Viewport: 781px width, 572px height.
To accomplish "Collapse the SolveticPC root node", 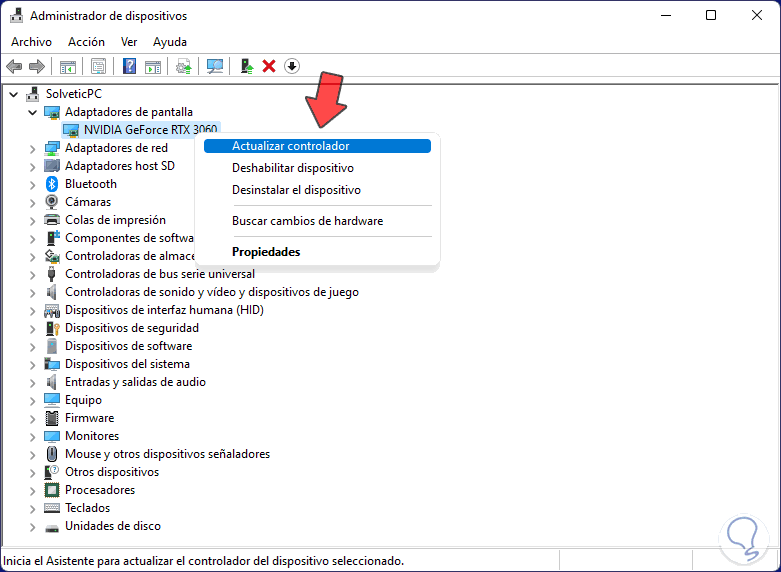I will [x=14, y=94].
